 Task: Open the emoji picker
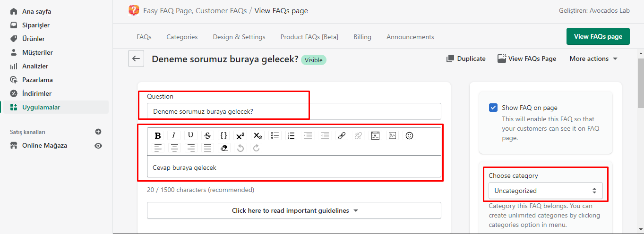(409, 136)
